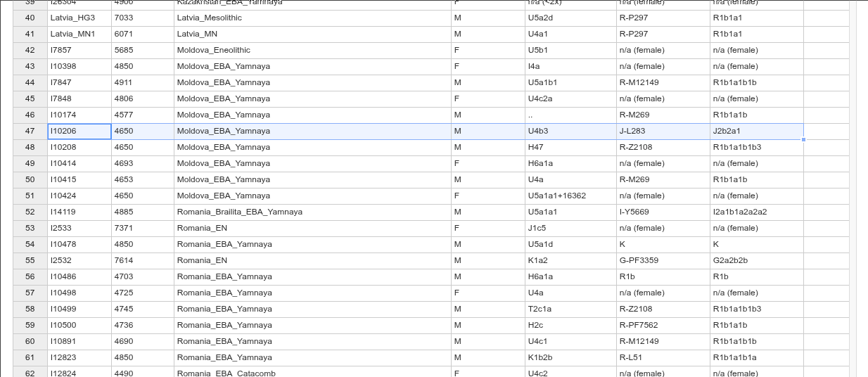The height and width of the screenshot is (377, 868).
Task: Select the U5a1d cell
Action: 570,244
